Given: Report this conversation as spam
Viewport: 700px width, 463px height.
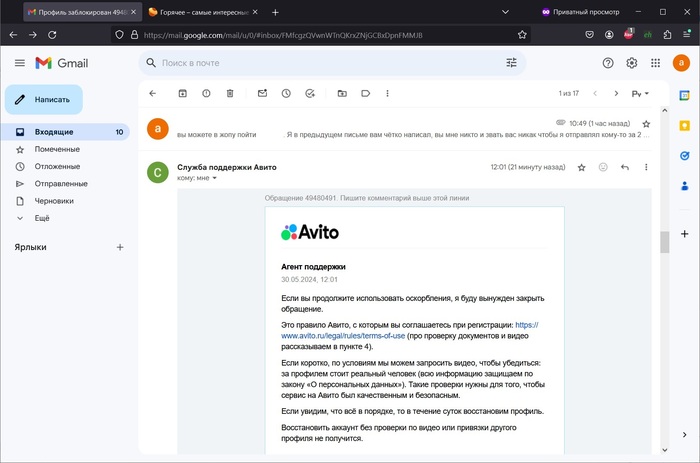Looking at the screenshot, I should click(206, 93).
